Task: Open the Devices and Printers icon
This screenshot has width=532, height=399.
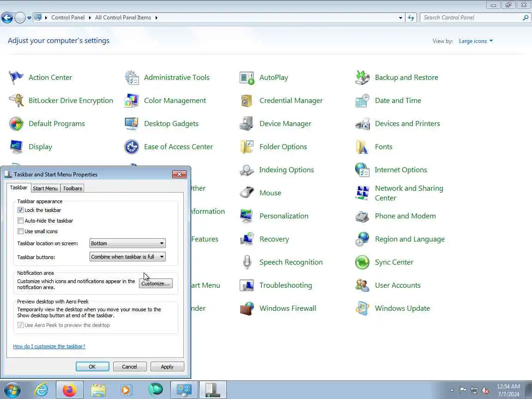Action: [363, 124]
